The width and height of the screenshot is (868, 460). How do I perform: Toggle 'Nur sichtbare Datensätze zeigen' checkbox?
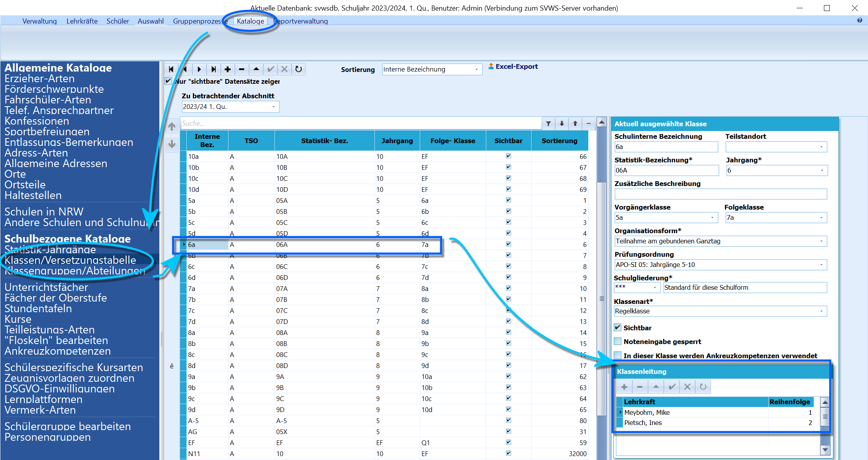pyautogui.click(x=168, y=81)
